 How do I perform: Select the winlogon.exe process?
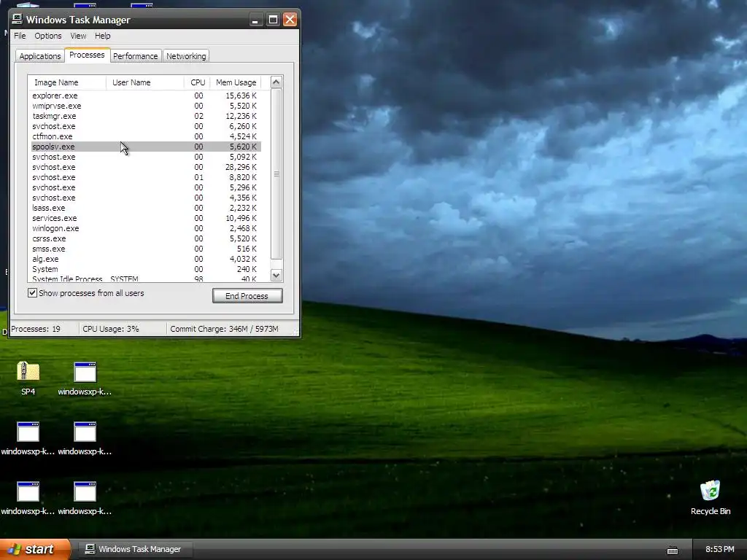146,228
